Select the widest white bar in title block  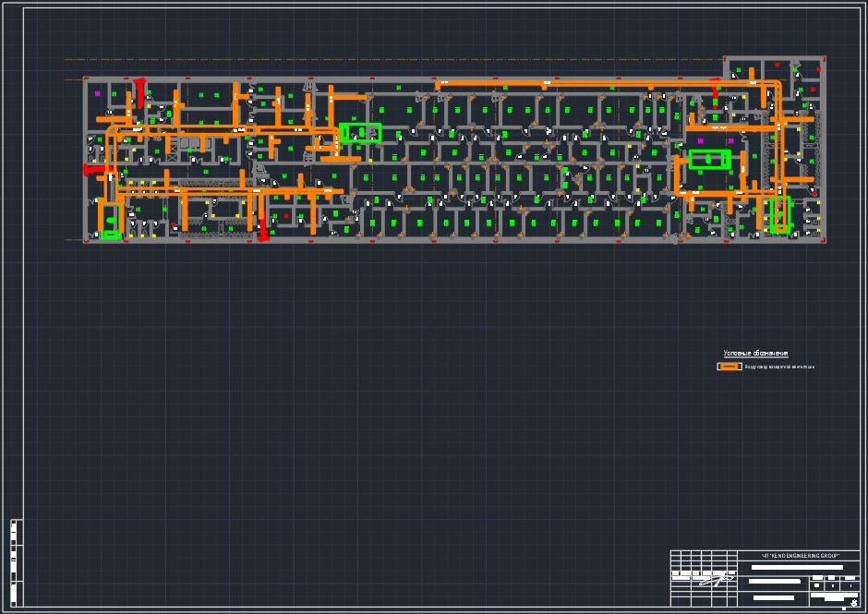click(799, 567)
